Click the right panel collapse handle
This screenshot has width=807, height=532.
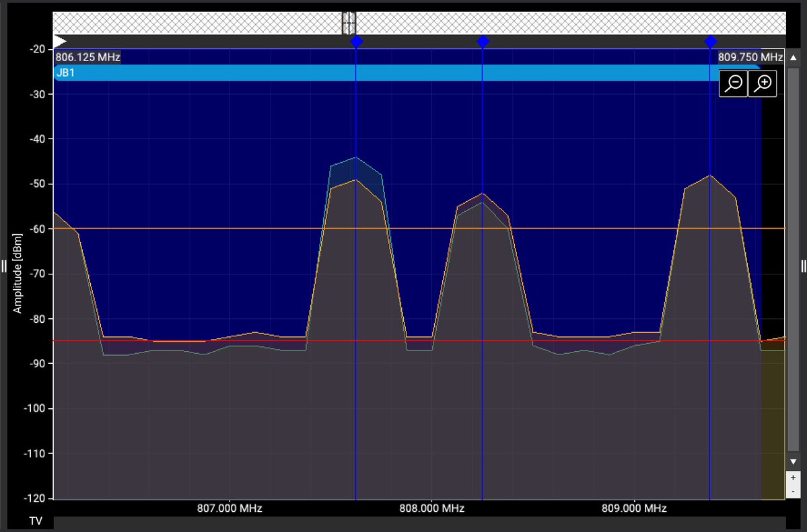(804, 266)
